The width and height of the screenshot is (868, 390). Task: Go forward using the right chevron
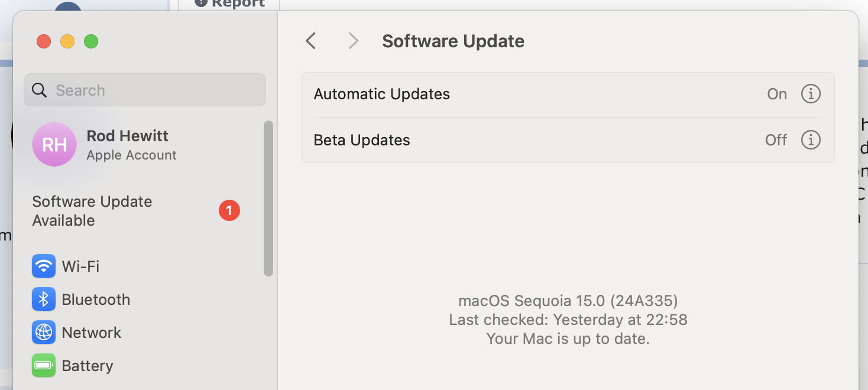point(353,41)
